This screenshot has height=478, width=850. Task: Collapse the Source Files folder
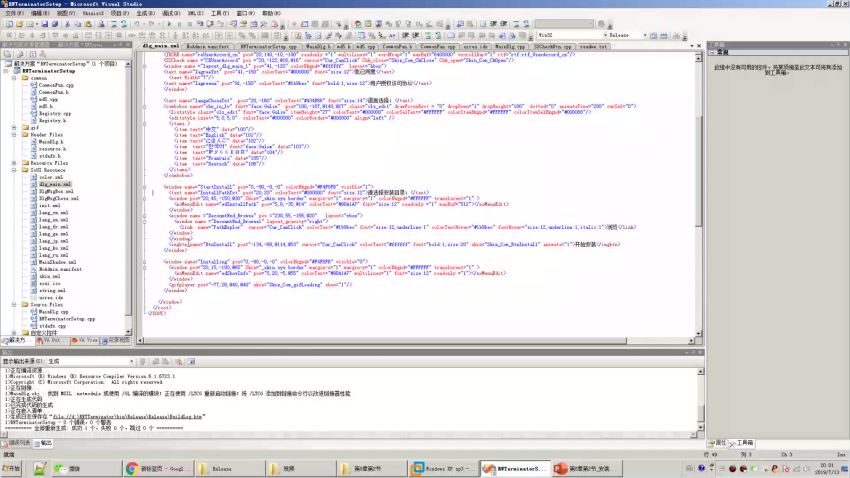tap(15, 305)
